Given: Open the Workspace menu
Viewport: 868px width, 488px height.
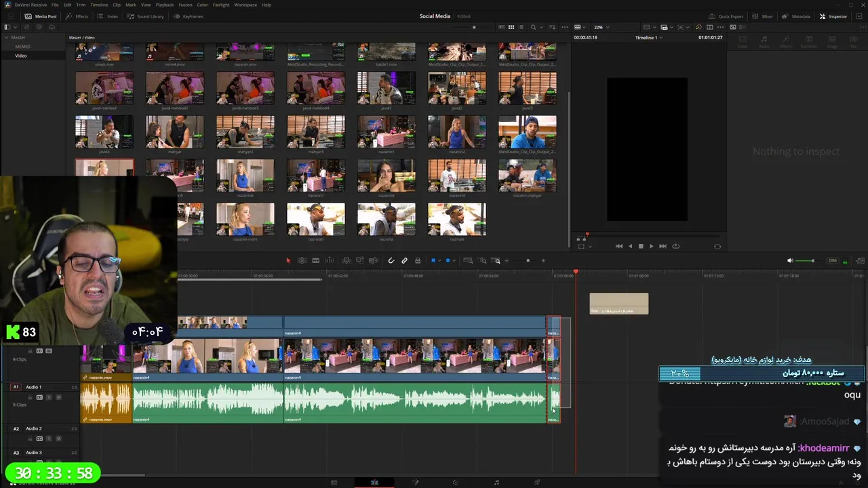Looking at the screenshot, I should (x=245, y=5).
